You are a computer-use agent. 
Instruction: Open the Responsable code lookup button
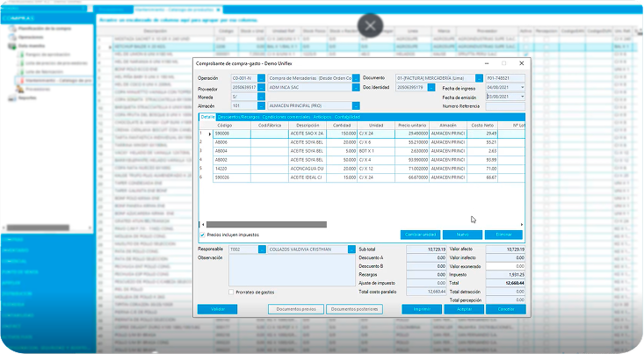coord(264,249)
